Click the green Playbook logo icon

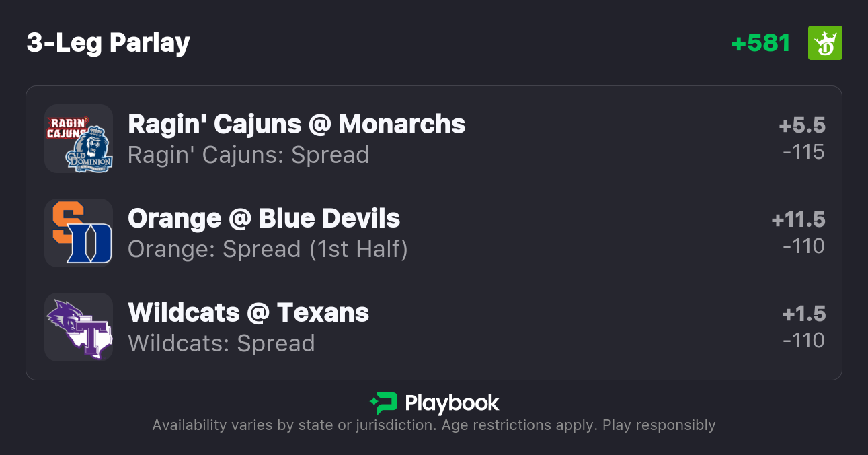[x=383, y=403]
